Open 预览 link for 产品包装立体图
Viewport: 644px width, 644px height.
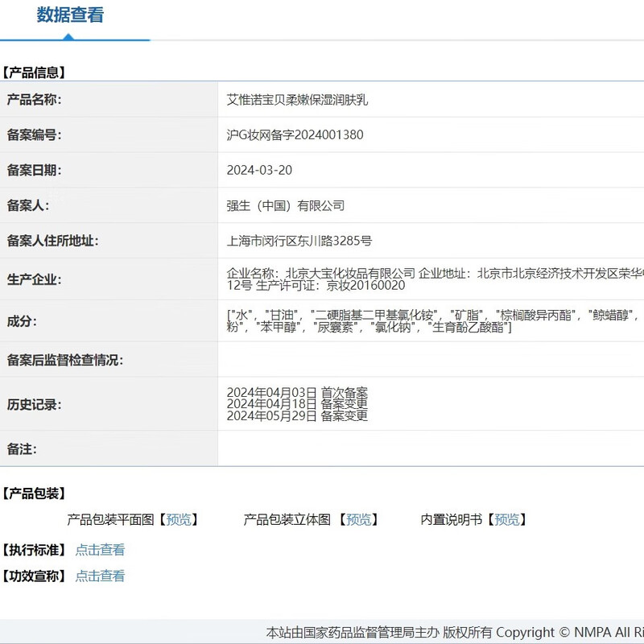point(358,519)
